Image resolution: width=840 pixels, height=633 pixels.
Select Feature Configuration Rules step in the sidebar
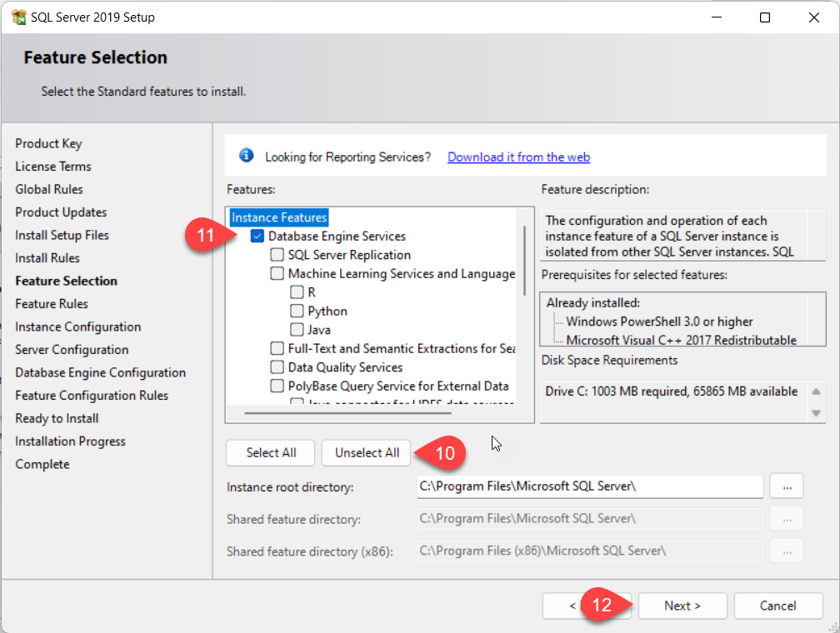(x=92, y=396)
